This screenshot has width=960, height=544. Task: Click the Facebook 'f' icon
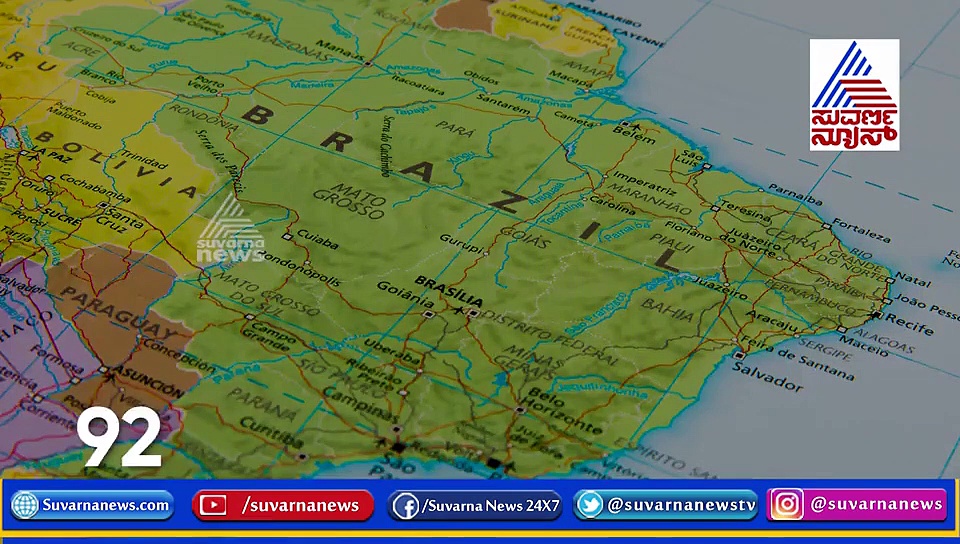pos(405,506)
